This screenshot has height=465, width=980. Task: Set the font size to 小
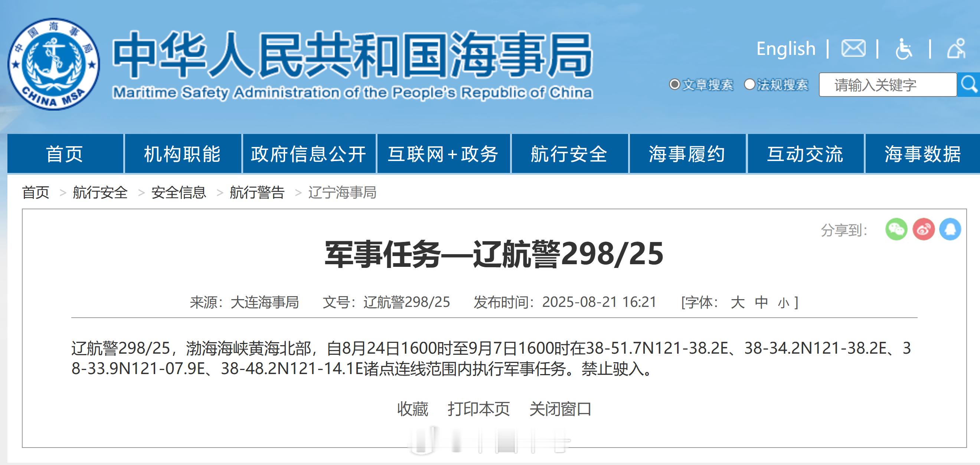pos(783,303)
